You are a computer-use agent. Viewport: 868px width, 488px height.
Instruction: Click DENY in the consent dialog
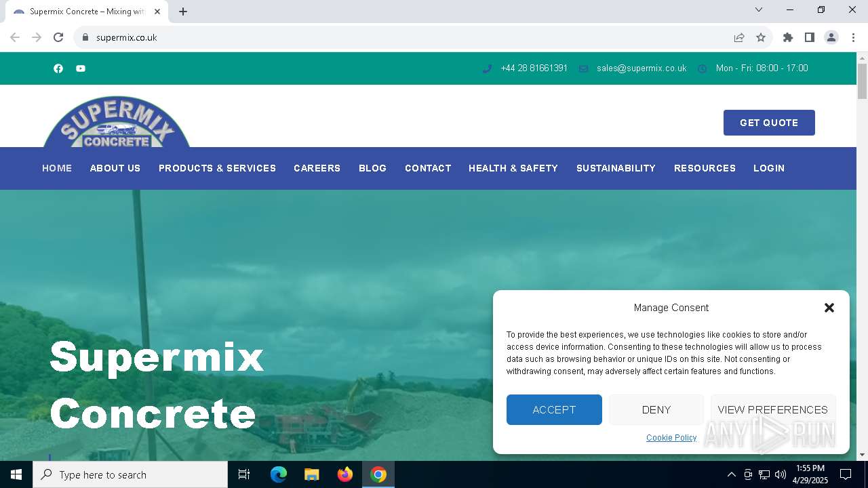tap(656, 410)
